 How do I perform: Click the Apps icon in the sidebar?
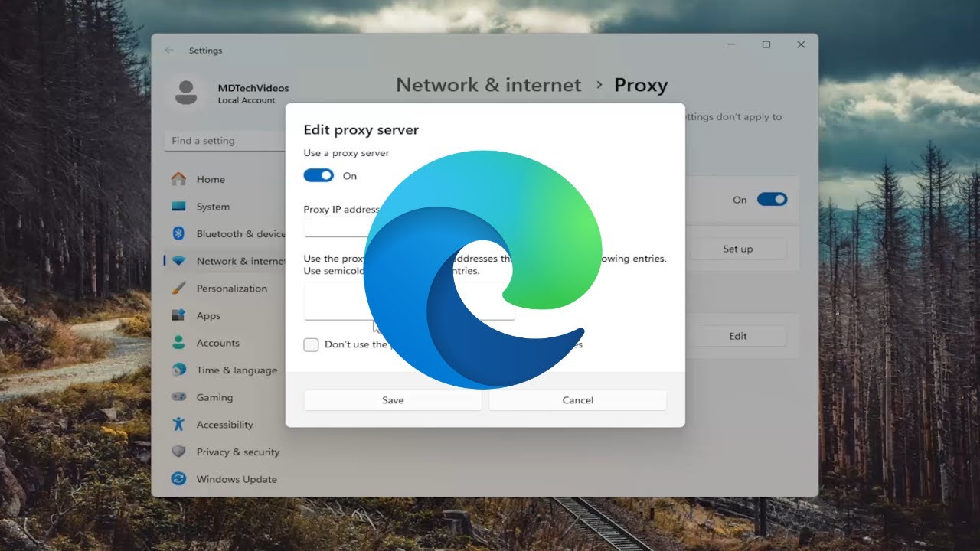point(178,315)
